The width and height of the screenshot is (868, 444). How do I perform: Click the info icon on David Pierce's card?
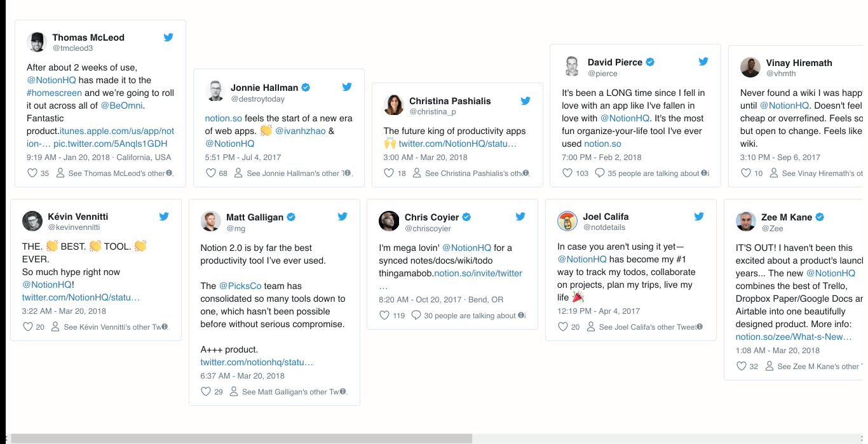(704, 173)
